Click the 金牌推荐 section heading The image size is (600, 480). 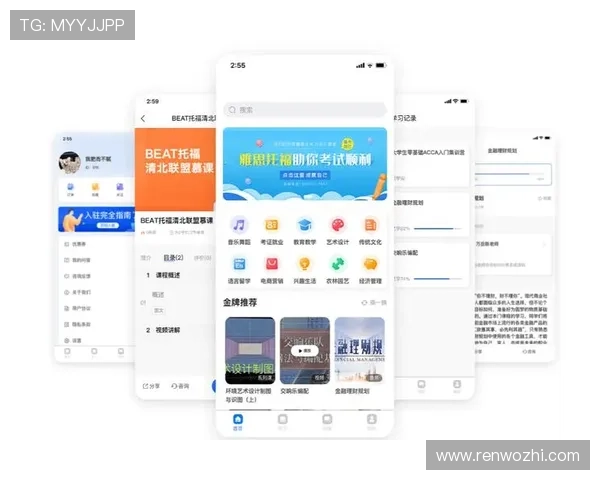pos(240,302)
